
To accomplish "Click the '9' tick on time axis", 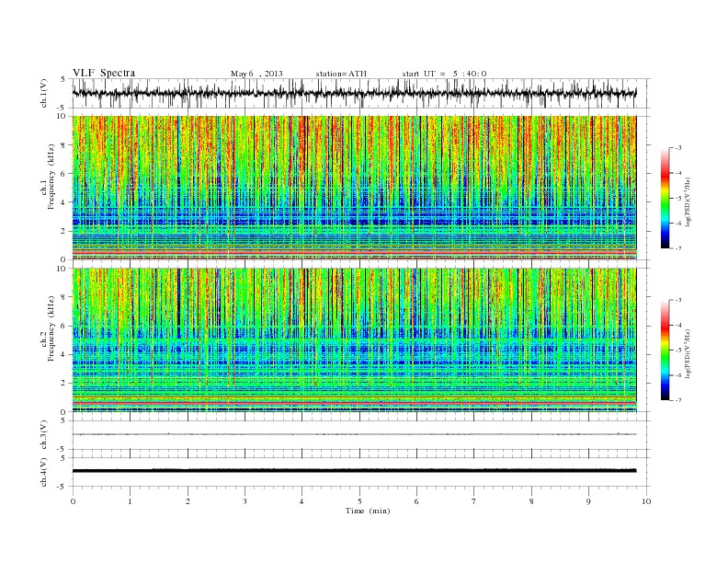I will coord(588,501).
